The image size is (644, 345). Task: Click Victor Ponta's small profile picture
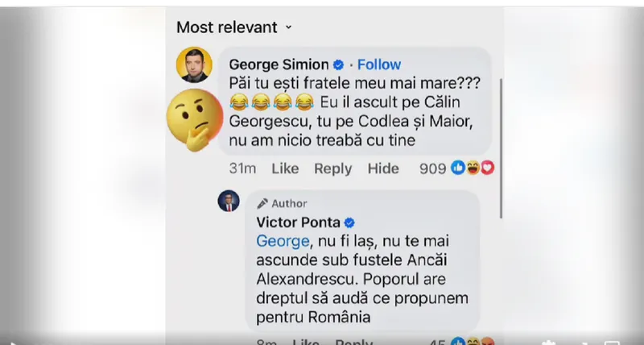click(229, 202)
